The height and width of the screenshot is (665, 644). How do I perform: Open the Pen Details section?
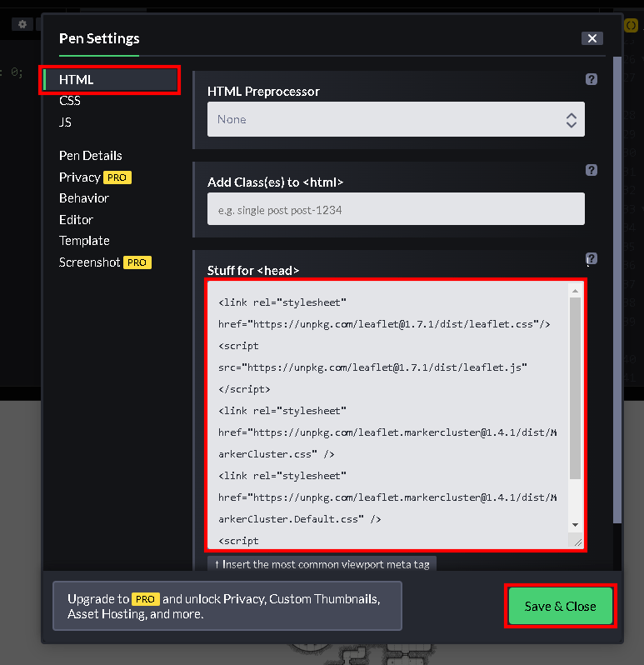coord(90,156)
